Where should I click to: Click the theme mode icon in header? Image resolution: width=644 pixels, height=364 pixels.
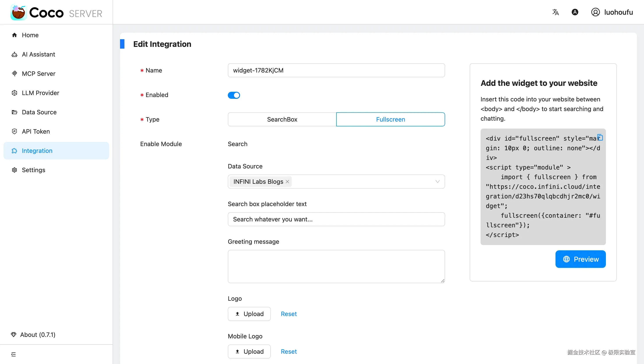click(x=575, y=12)
